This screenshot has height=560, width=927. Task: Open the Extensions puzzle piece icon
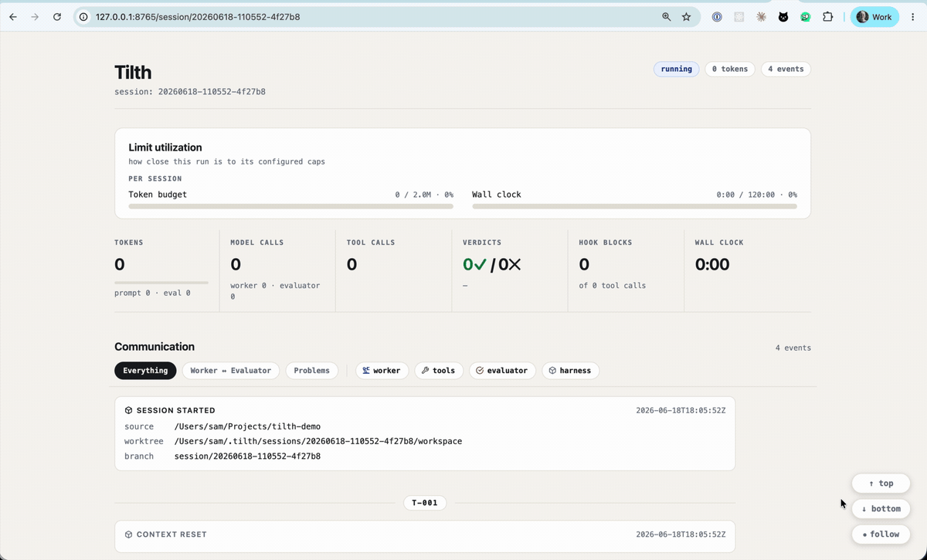(x=828, y=17)
